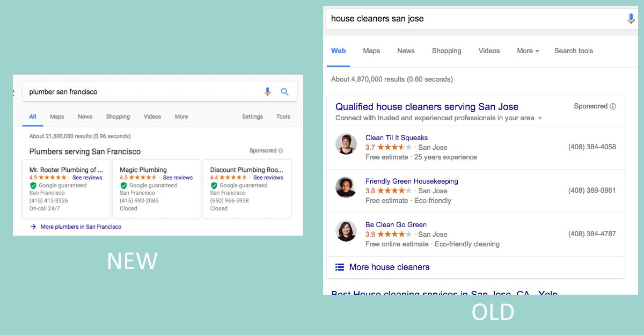Expand the More dropdown in OLD screenshot tabs
The width and height of the screenshot is (644, 335).
point(528,51)
